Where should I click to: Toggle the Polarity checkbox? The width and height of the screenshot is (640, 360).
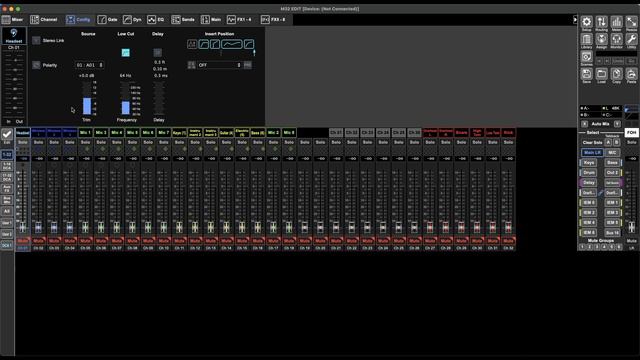click(x=36, y=65)
